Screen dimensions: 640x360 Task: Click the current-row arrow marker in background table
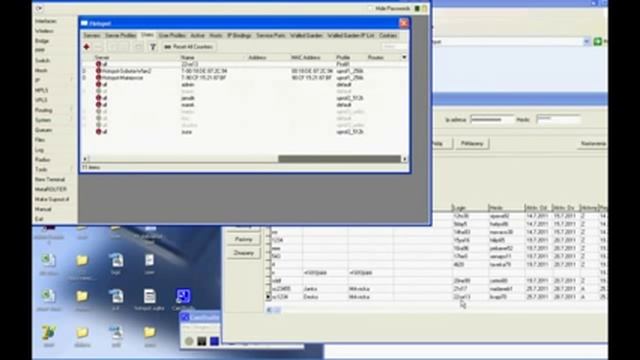(268, 297)
